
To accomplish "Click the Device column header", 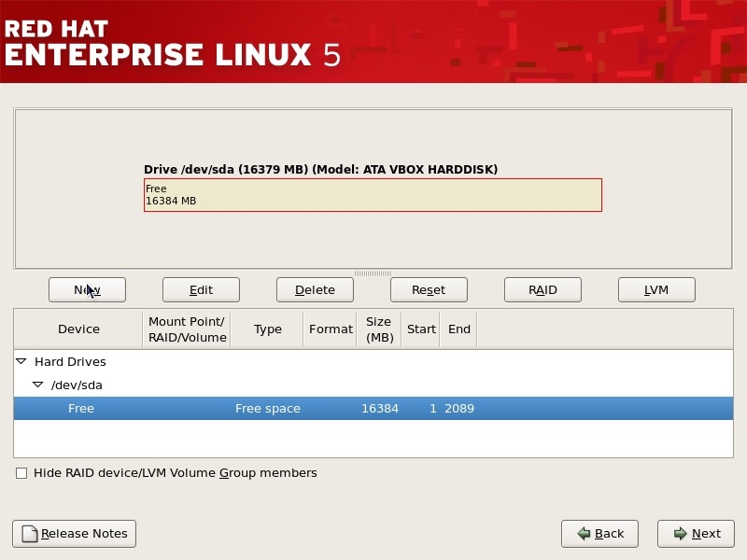I will pos(78,329).
